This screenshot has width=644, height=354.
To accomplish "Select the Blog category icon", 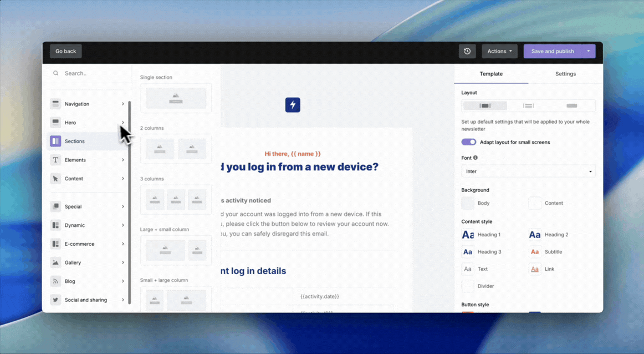I will (x=55, y=281).
